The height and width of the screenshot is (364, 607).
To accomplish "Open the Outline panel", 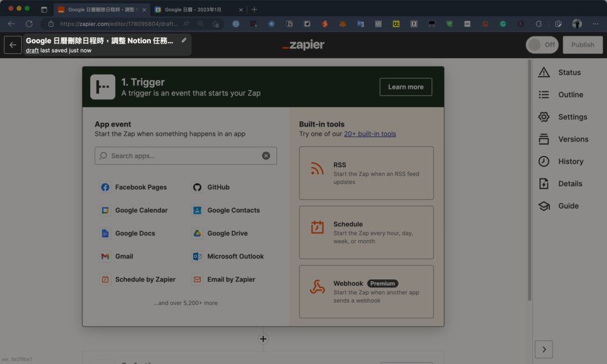I will tap(561, 94).
